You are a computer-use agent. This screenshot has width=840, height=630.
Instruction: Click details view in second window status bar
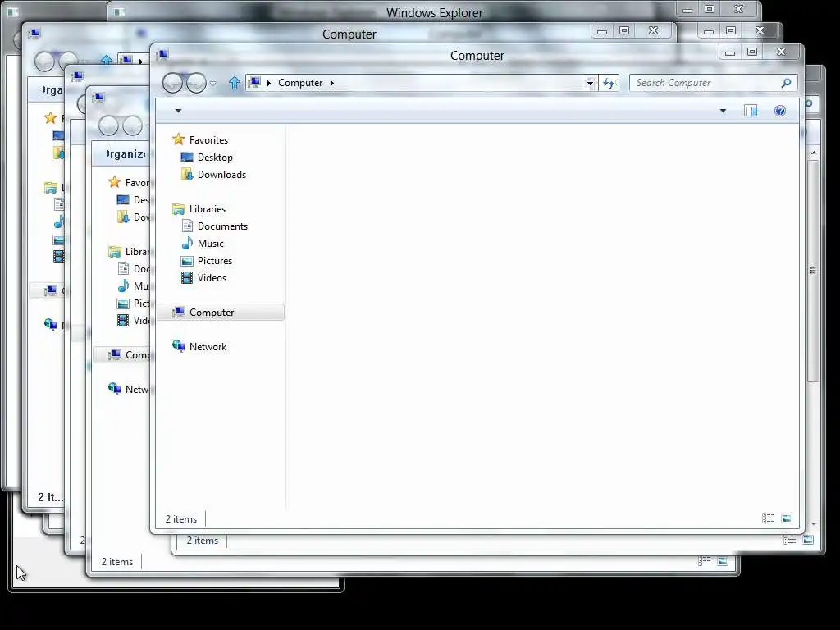pos(790,540)
